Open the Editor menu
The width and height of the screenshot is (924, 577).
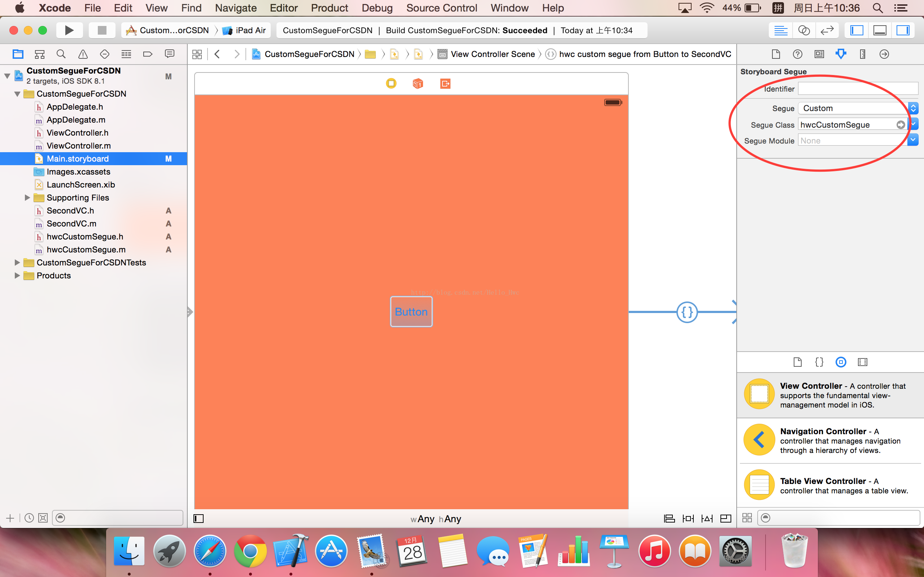coord(283,8)
